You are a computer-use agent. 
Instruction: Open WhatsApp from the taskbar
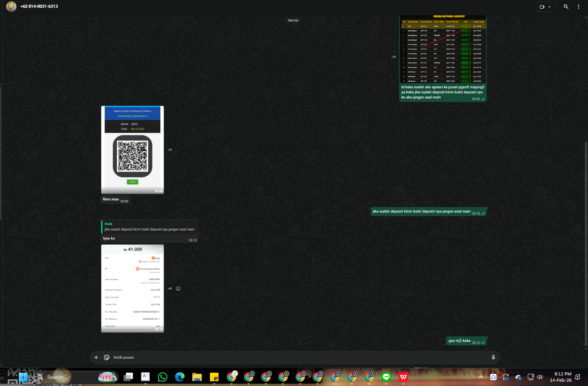coord(163,377)
